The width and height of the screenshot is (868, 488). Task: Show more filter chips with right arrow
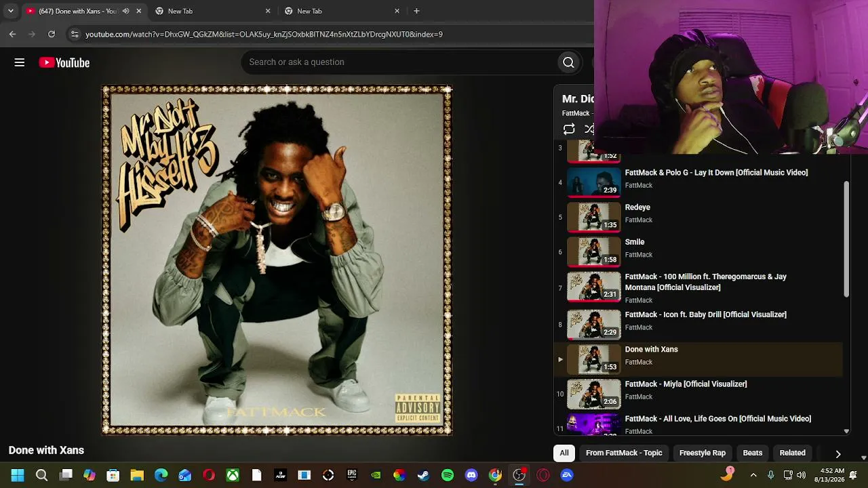coord(838,453)
